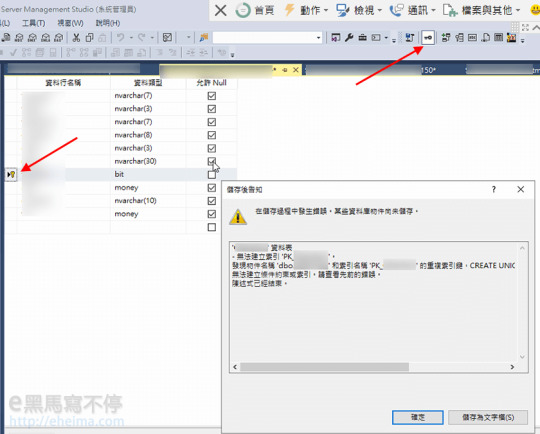Click the search text field in toolbar

pos(264,38)
